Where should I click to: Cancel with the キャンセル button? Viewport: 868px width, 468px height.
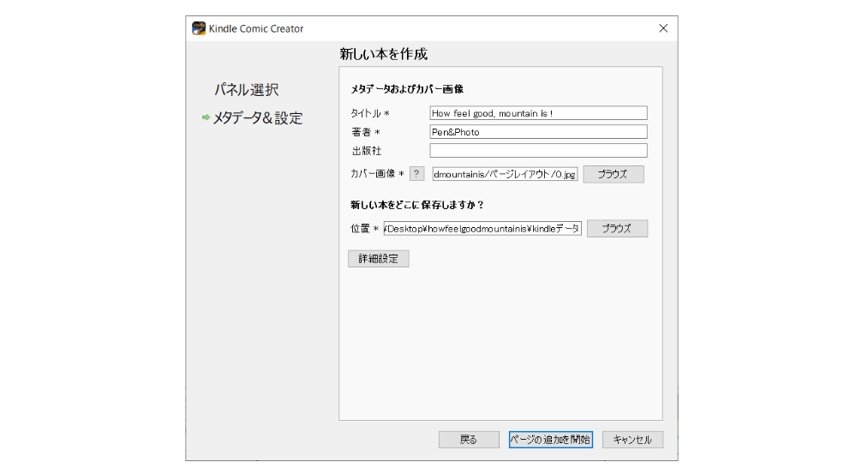[x=632, y=440]
